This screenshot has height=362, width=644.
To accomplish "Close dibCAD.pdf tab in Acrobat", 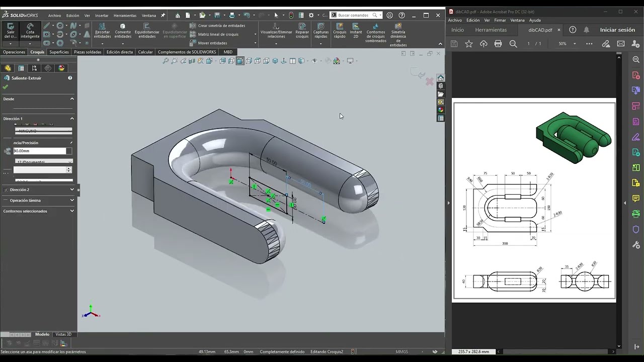I will (559, 30).
